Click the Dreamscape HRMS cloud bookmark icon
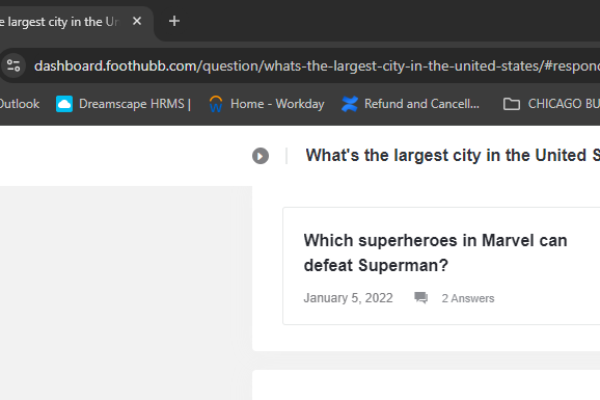 [x=65, y=103]
